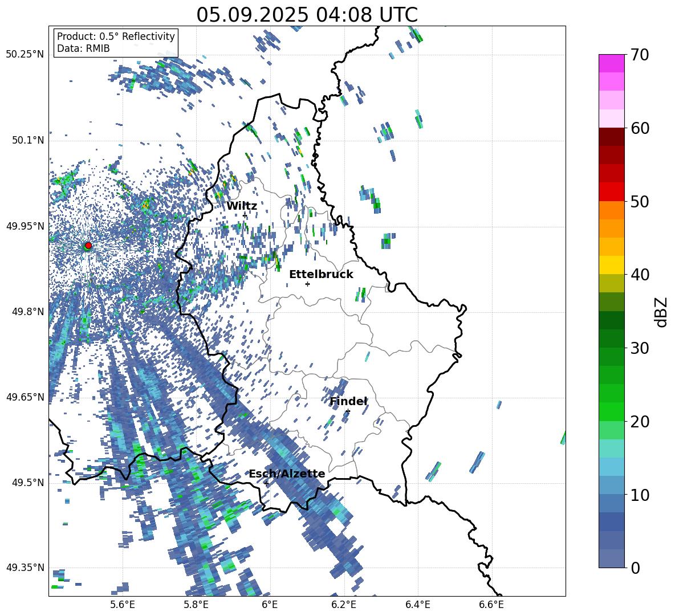This screenshot has width=675, height=616.
Task: Click the colorbar tick label 70
Action: click(x=640, y=55)
